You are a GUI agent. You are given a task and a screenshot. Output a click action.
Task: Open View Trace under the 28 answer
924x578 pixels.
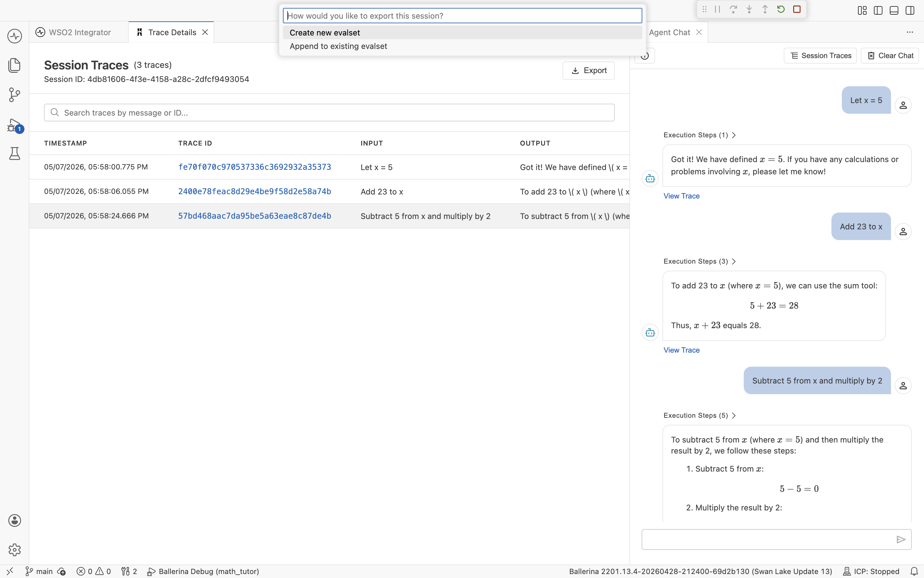pyautogui.click(x=681, y=350)
